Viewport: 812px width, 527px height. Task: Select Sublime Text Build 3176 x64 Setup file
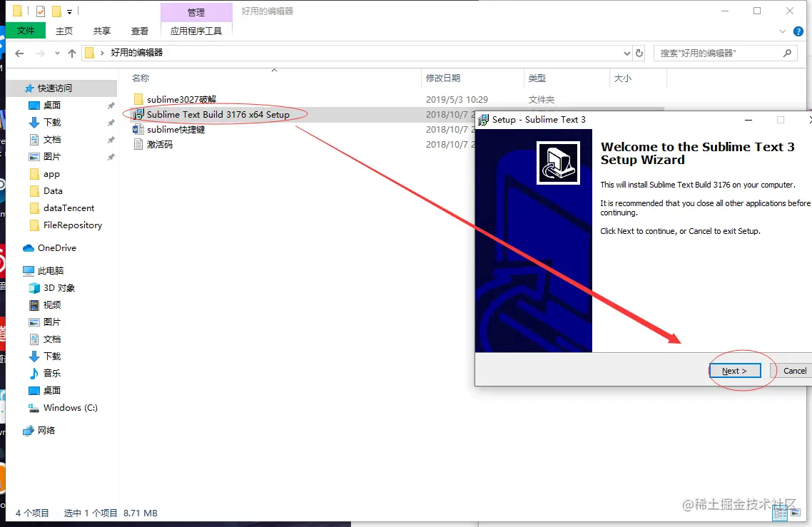click(218, 114)
